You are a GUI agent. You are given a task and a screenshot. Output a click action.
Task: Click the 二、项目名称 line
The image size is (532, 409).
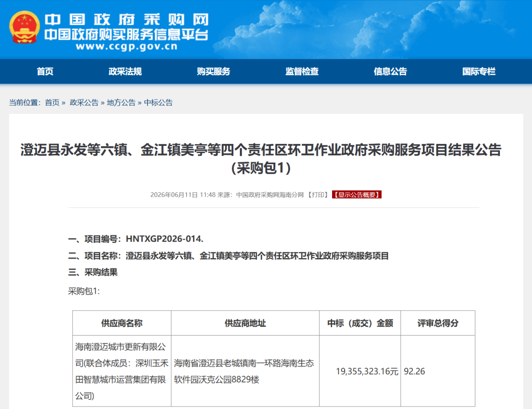coord(229,256)
